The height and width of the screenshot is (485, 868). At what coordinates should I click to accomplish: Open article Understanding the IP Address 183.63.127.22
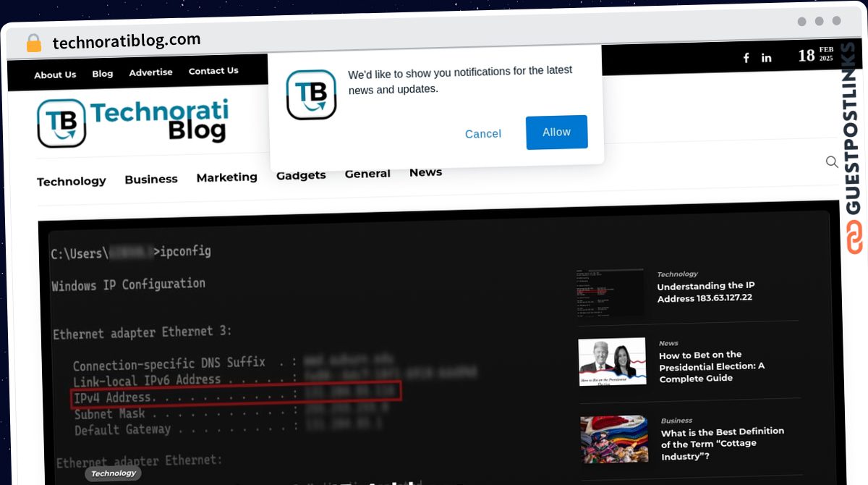click(706, 292)
